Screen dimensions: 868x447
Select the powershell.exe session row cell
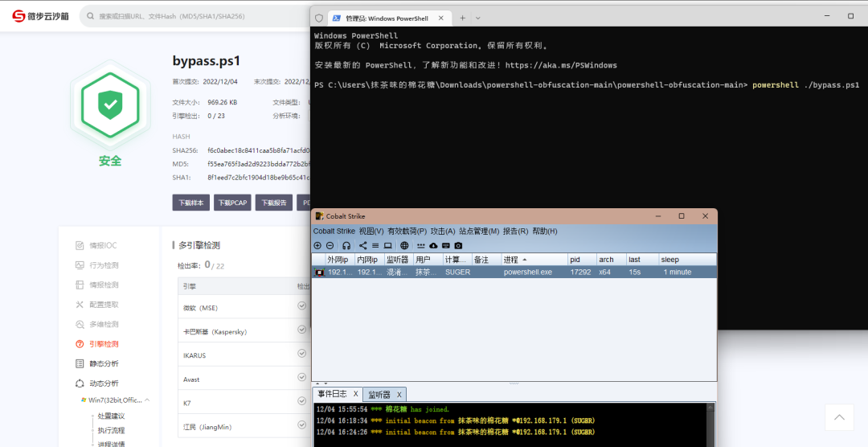coord(534,272)
